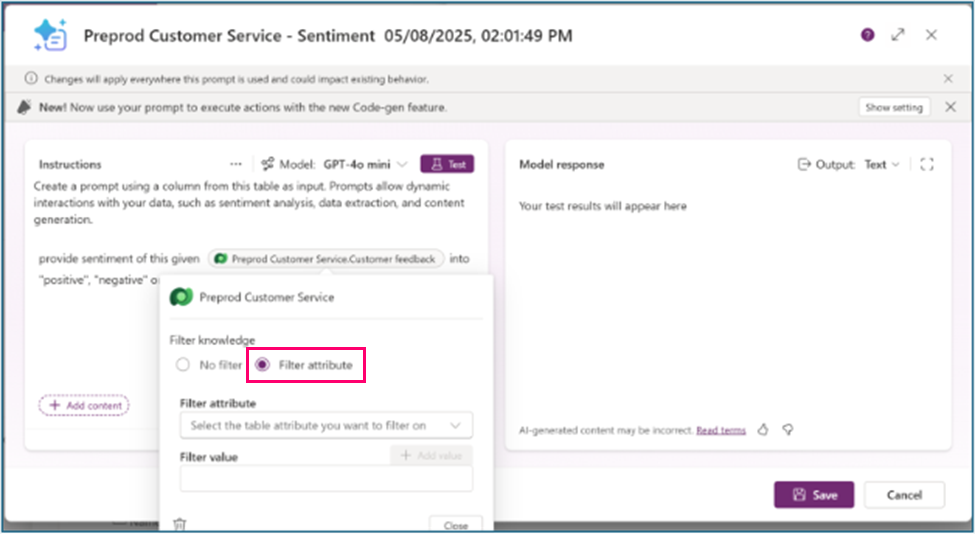Open the GPT-4o mini model dropdown
The width and height of the screenshot is (975, 534).
coord(365,164)
